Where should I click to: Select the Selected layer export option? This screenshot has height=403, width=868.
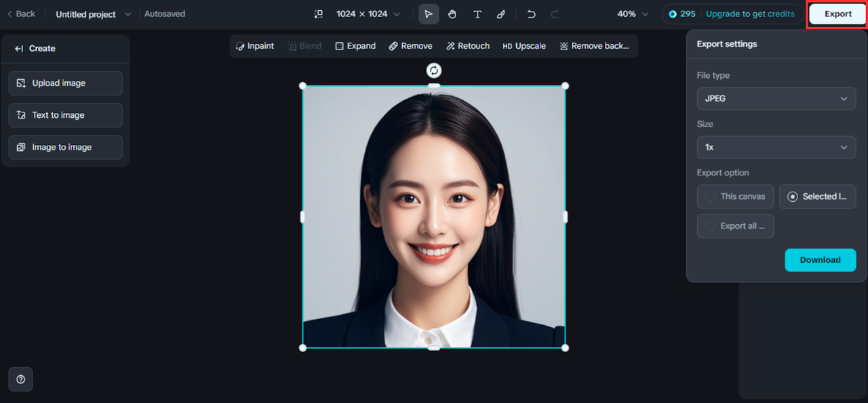tap(817, 196)
